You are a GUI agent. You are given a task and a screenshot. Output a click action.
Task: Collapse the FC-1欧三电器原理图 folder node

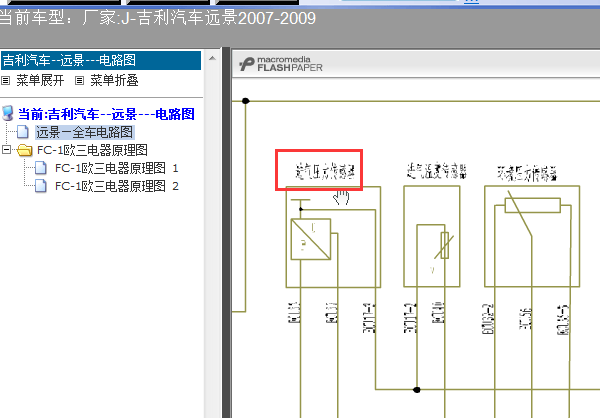pos(6,149)
